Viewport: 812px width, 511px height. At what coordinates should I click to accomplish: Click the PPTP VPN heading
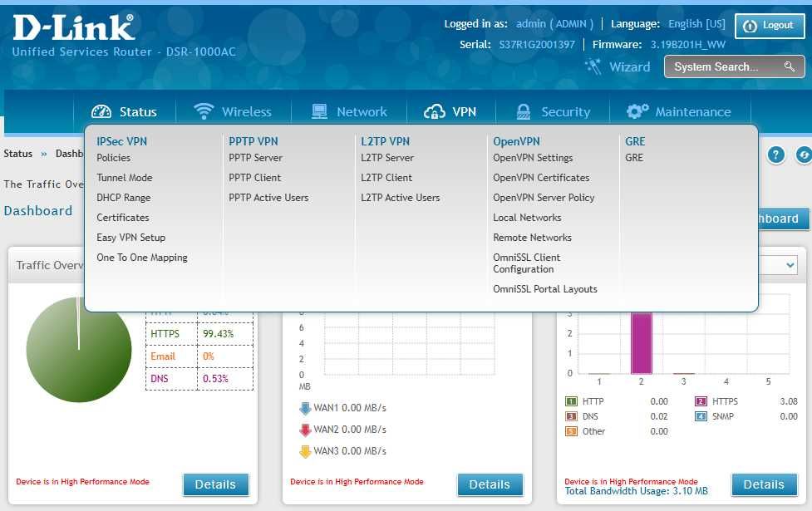(x=253, y=141)
